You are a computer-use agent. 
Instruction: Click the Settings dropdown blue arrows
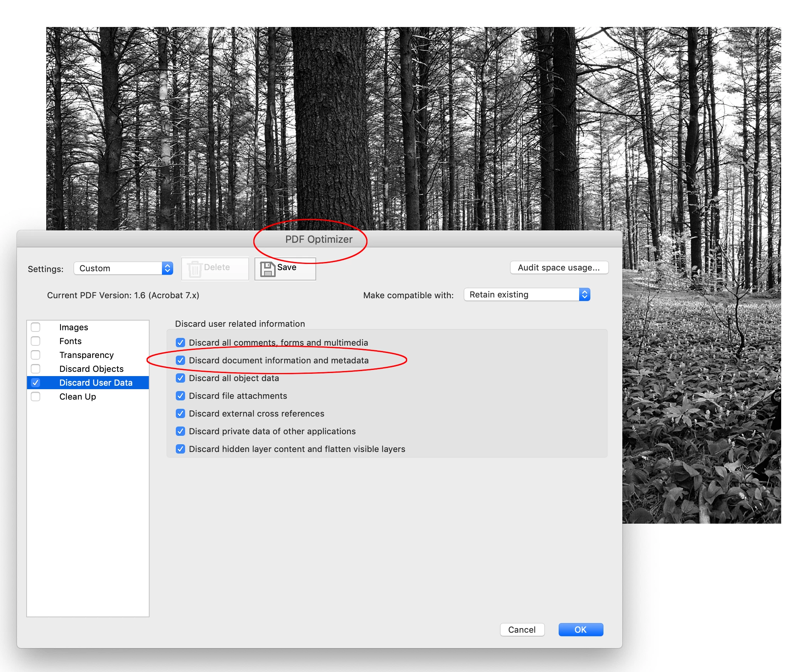tap(167, 268)
